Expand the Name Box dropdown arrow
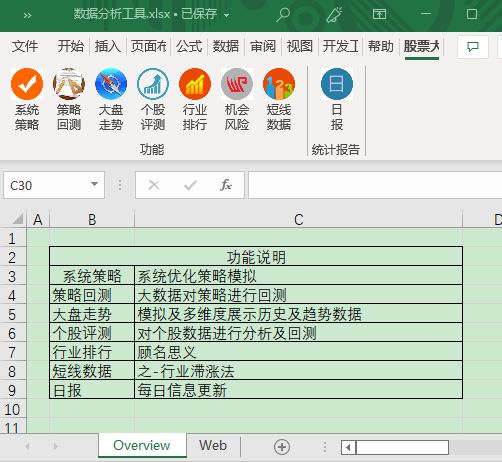Image resolution: width=502 pixels, height=462 pixels. pos(94,184)
